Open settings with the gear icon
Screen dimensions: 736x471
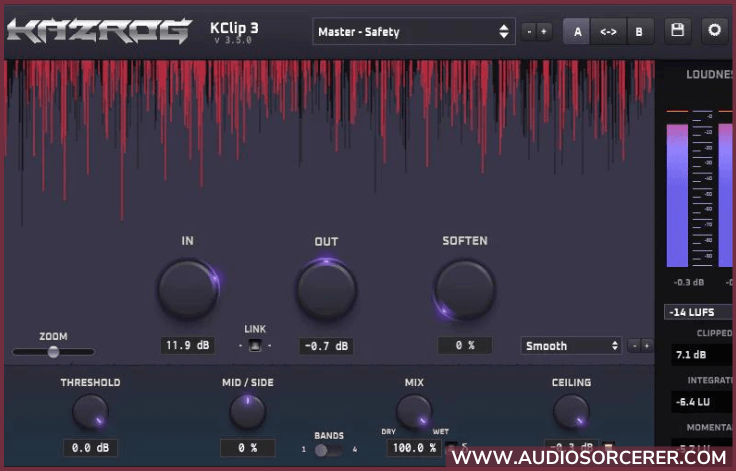click(714, 31)
